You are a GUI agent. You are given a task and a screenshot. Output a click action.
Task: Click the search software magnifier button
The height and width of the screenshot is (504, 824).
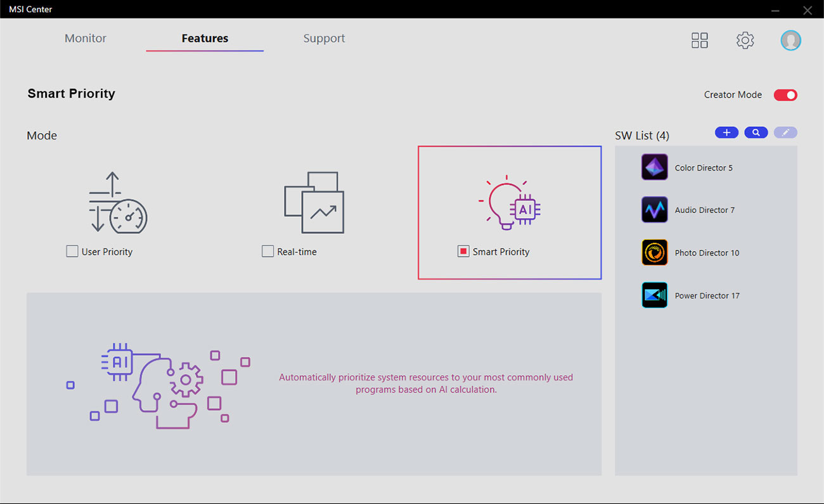[x=756, y=132]
